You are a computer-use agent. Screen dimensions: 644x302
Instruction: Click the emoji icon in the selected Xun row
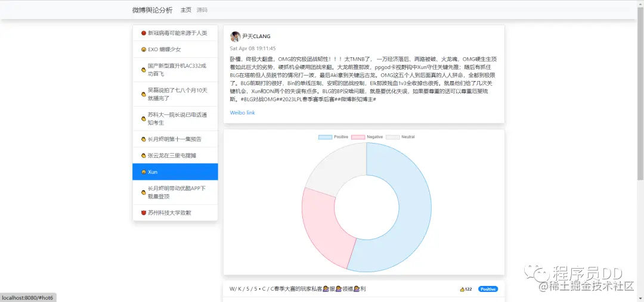pos(143,172)
